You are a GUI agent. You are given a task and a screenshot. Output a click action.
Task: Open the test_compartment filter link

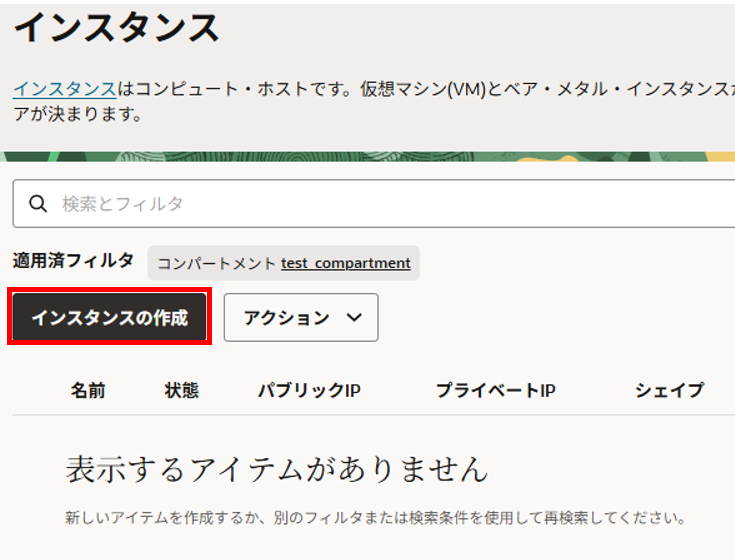[345, 263]
